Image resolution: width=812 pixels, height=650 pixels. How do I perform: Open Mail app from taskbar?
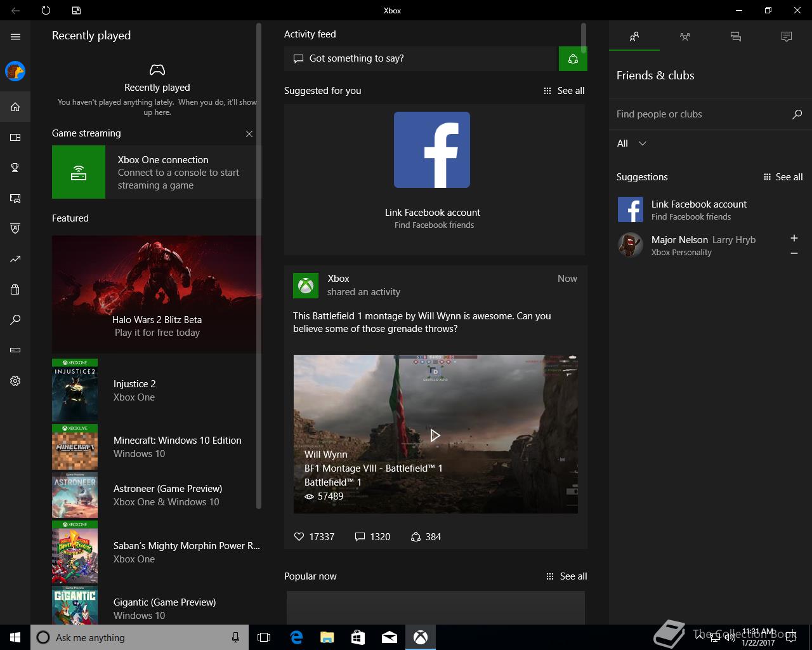(x=390, y=637)
